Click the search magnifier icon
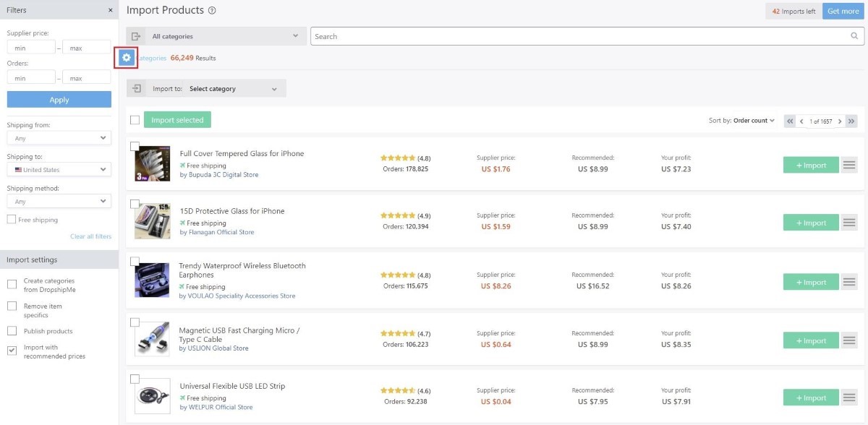 click(x=854, y=36)
